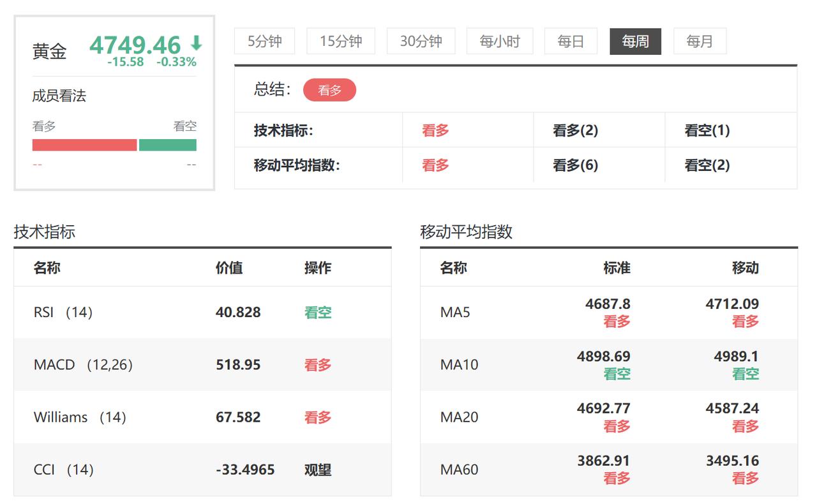Click the currently active 每周 tab
The height and width of the screenshot is (504, 817).
tap(635, 40)
